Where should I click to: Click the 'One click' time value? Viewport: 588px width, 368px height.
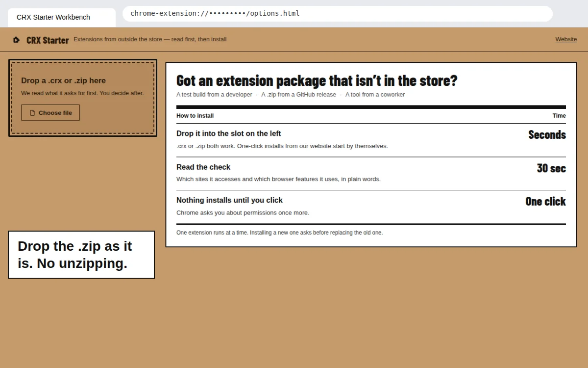coord(545,201)
